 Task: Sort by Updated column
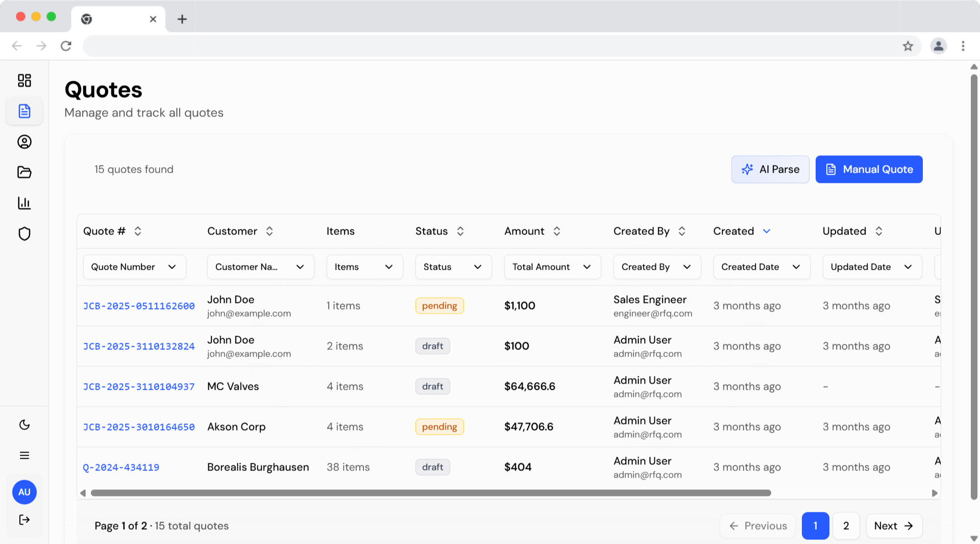coord(879,231)
